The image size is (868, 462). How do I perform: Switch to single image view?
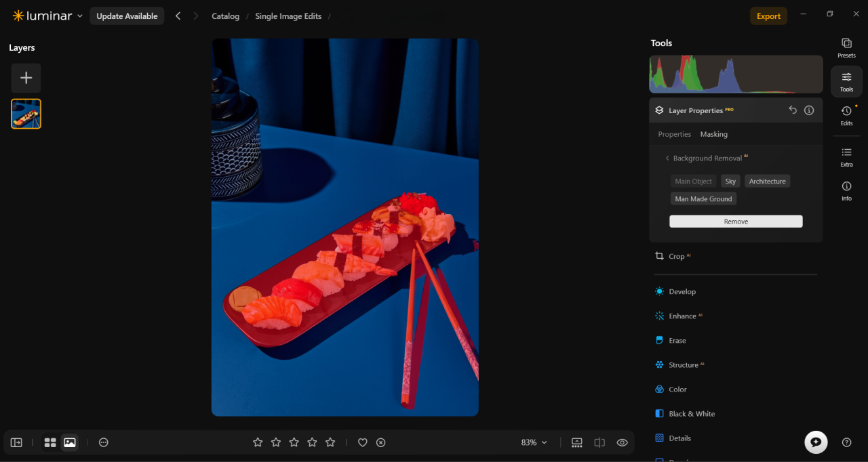70,442
